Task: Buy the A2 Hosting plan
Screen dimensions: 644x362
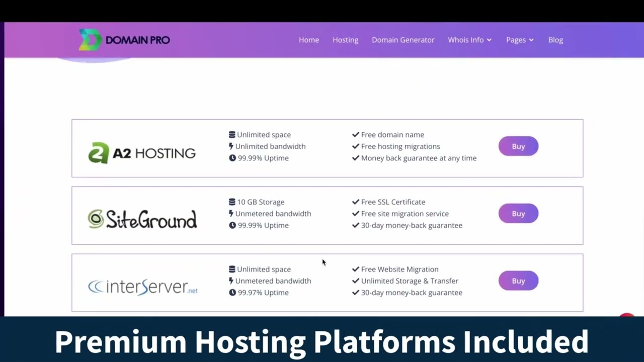Action: click(x=518, y=146)
